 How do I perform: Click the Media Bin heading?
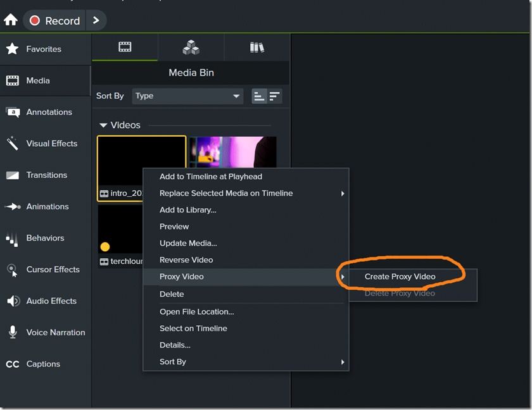191,73
